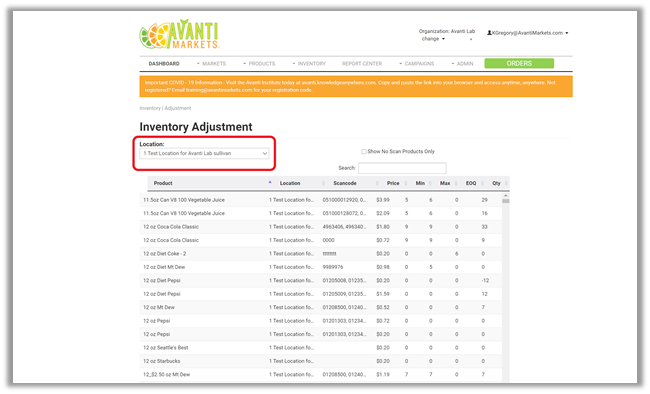Screen dimensions: 650x394
Task: Click the Location column sort icon
Action: pyautogui.click(x=323, y=183)
